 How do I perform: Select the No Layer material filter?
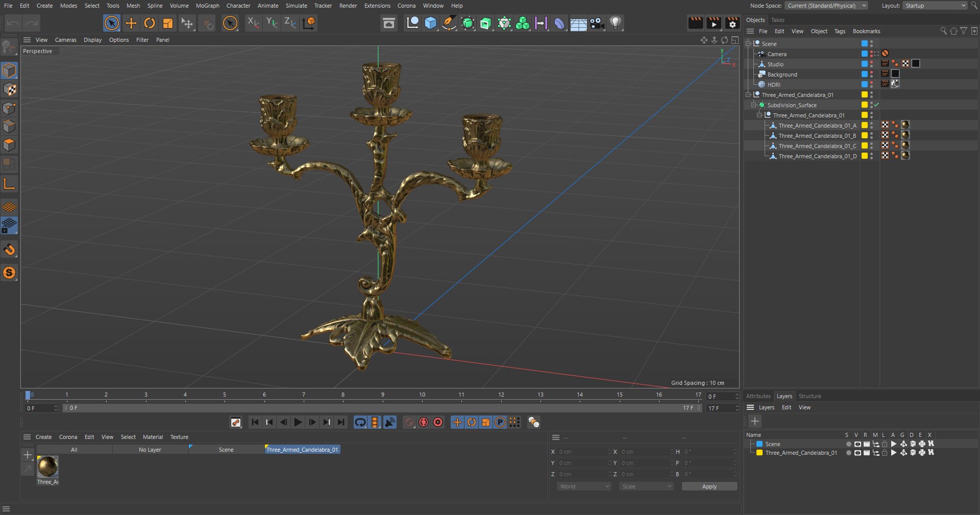(150, 450)
